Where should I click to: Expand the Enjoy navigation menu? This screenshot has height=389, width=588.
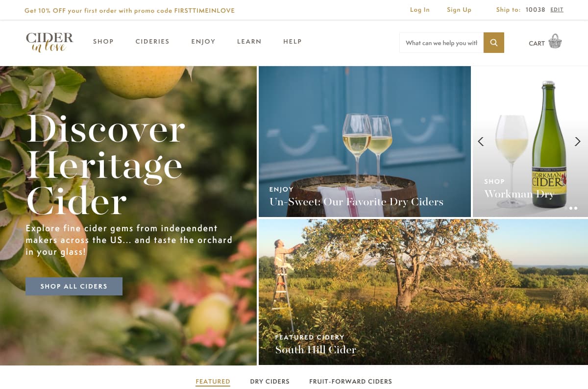(x=203, y=42)
